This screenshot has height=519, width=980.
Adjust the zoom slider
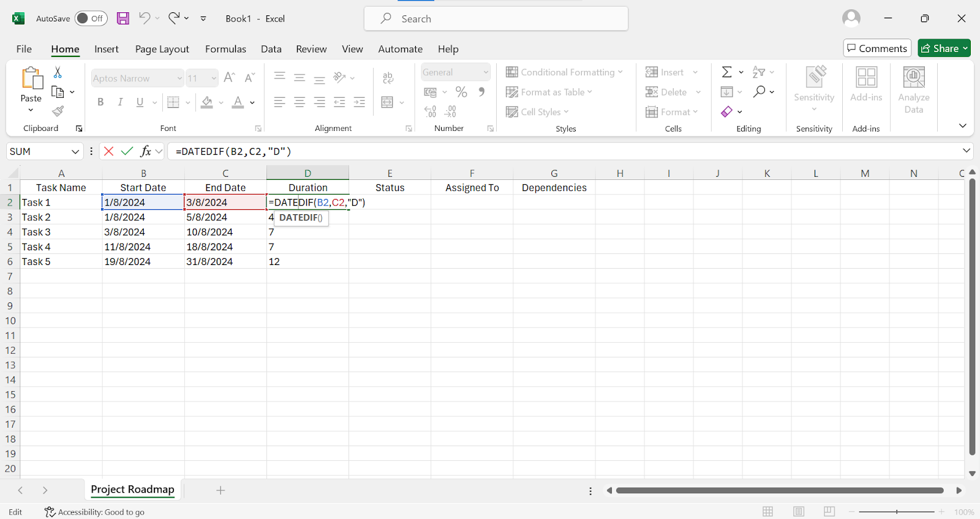897,512
